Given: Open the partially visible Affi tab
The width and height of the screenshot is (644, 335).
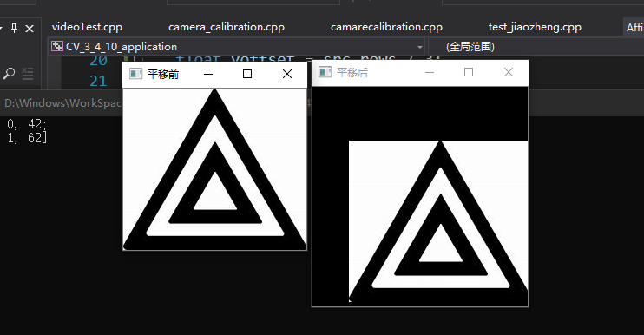Looking at the screenshot, I should [634, 27].
